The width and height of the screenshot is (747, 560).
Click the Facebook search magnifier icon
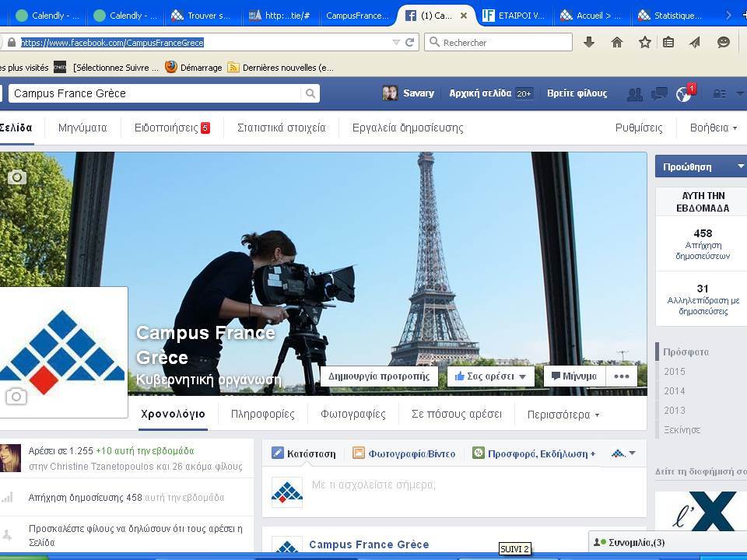[x=310, y=93]
